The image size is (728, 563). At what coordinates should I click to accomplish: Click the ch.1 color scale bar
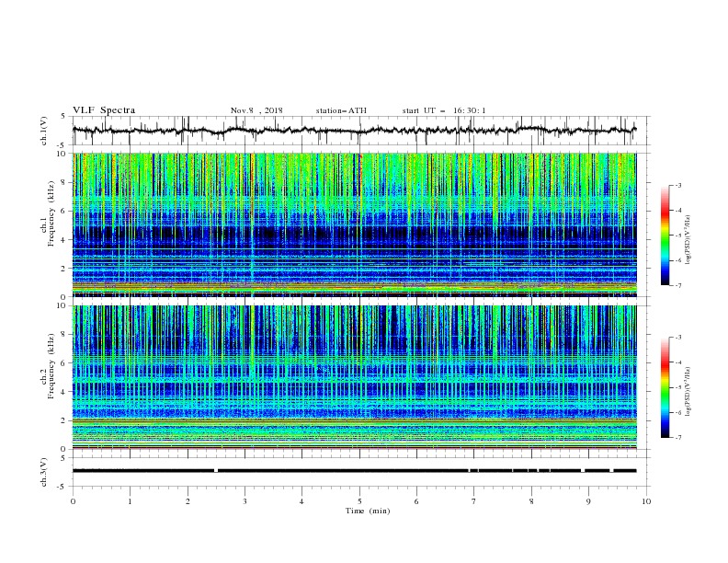[x=665, y=235]
